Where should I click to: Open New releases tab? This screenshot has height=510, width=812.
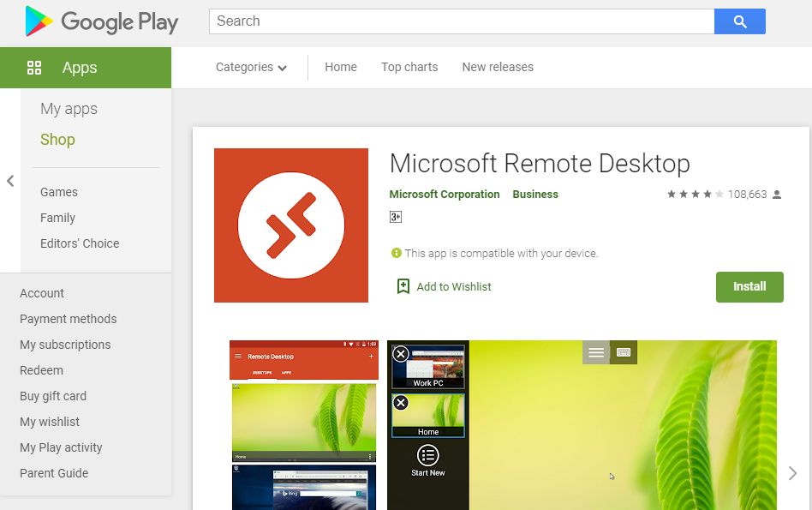[x=498, y=68]
